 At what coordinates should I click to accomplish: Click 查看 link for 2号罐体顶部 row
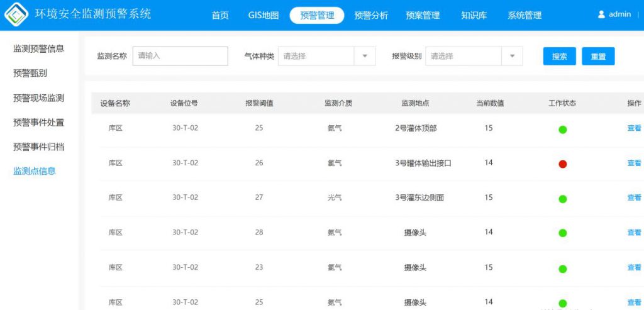(x=634, y=128)
